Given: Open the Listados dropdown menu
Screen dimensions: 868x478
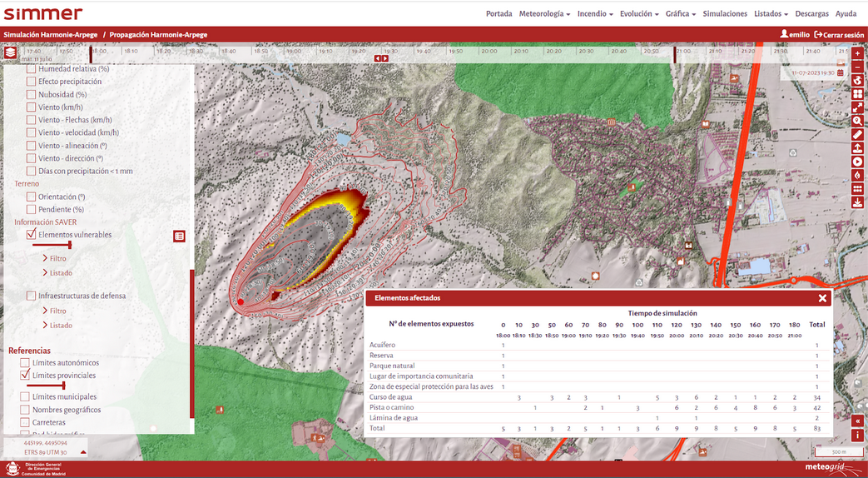Looking at the screenshot, I should [x=771, y=14].
